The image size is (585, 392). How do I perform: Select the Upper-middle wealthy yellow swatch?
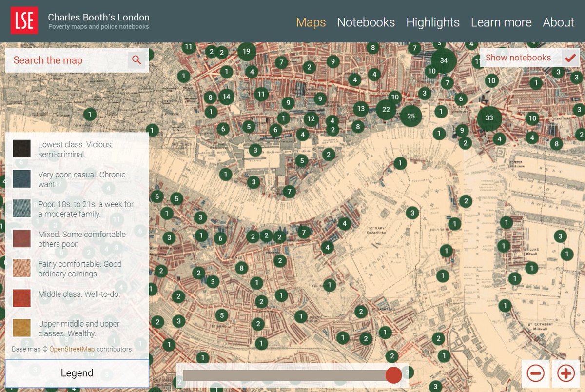(x=21, y=328)
